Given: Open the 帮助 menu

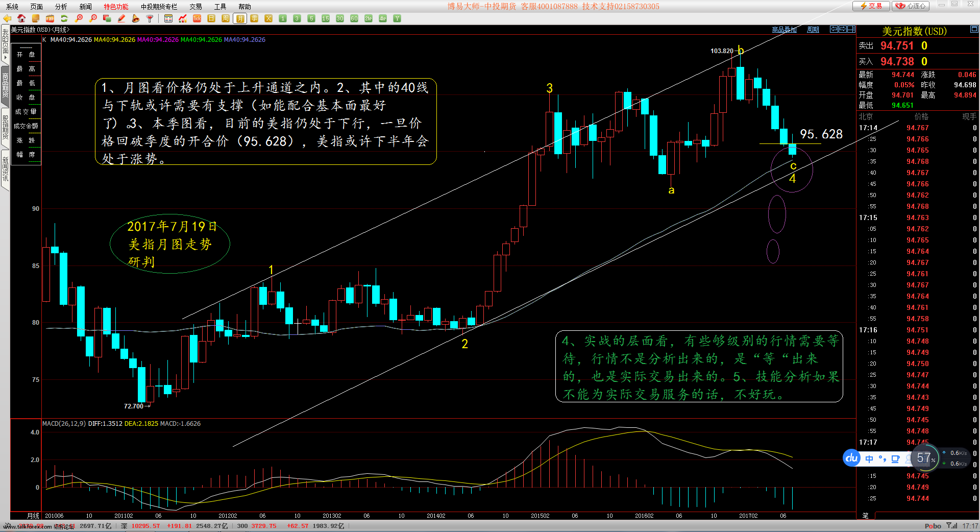Looking at the screenshot, I should pos(245,7).
